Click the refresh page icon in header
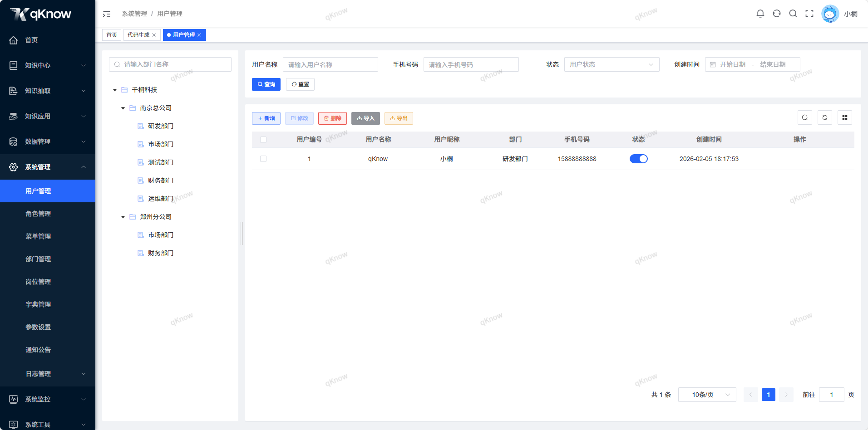This screenshot has height=430, width=868. (x=777, y=14)
